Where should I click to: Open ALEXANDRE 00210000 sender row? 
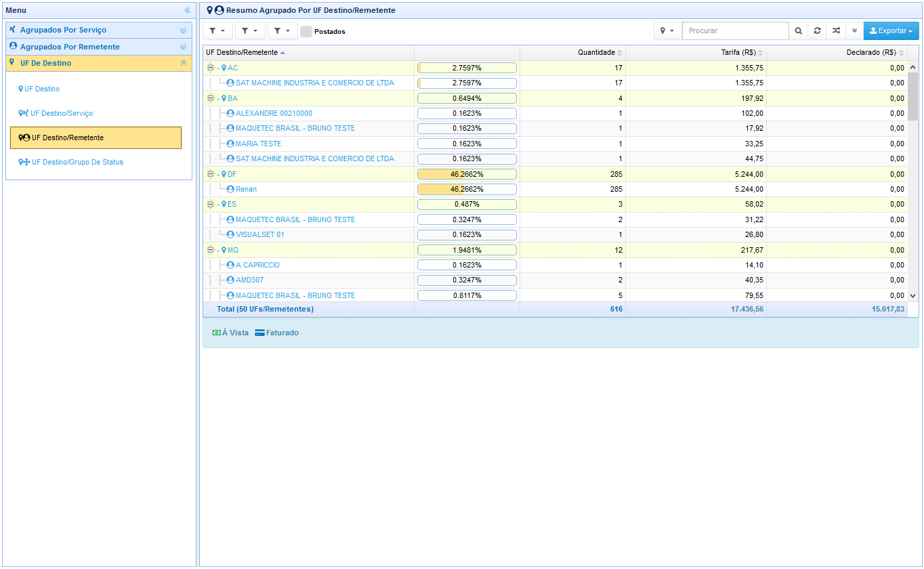[x=274, y=113]
